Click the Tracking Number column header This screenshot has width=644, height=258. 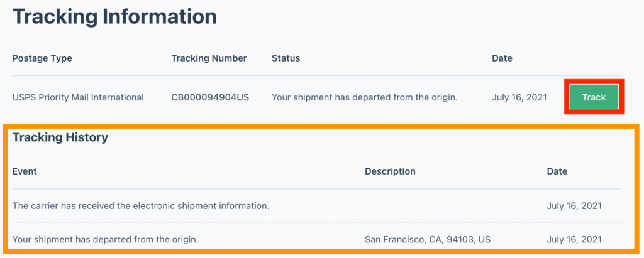point(209,58)
